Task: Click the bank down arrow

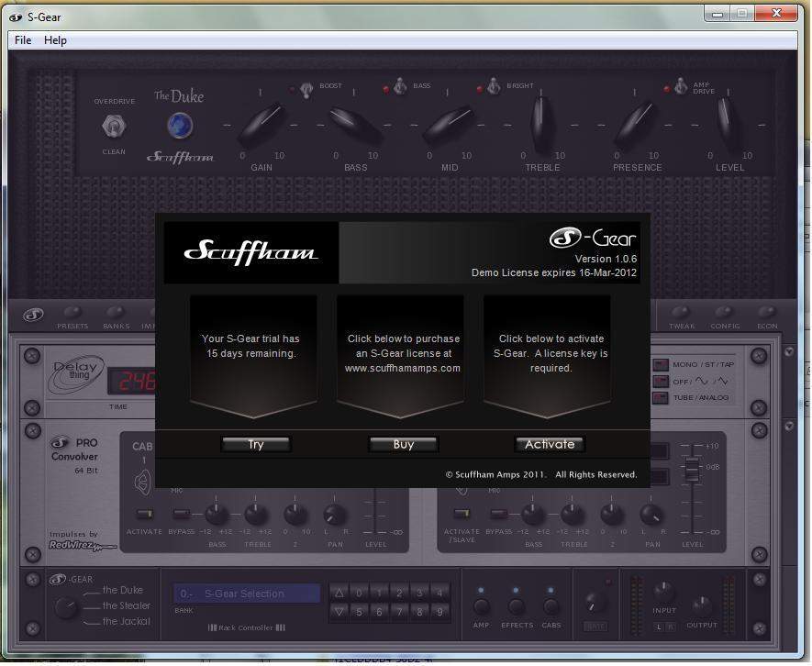Action: [x=338, y=611]
